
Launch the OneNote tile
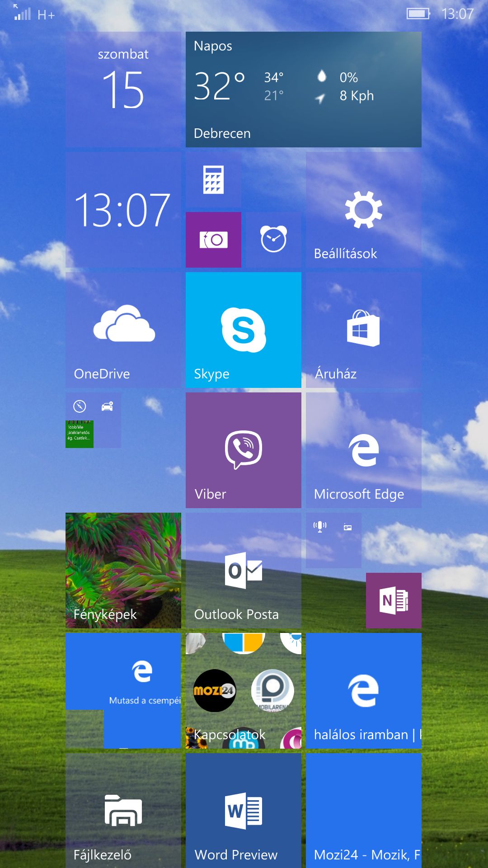click(394, 600)
